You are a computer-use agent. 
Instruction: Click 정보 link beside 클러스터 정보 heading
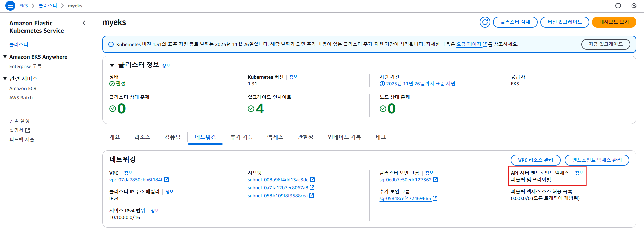point(166,66)
